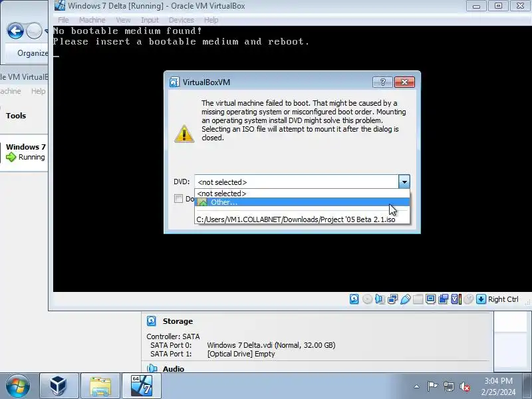Click the Storage section header
The height and width of the screenshot is (399, 532).
coord(178,321)
